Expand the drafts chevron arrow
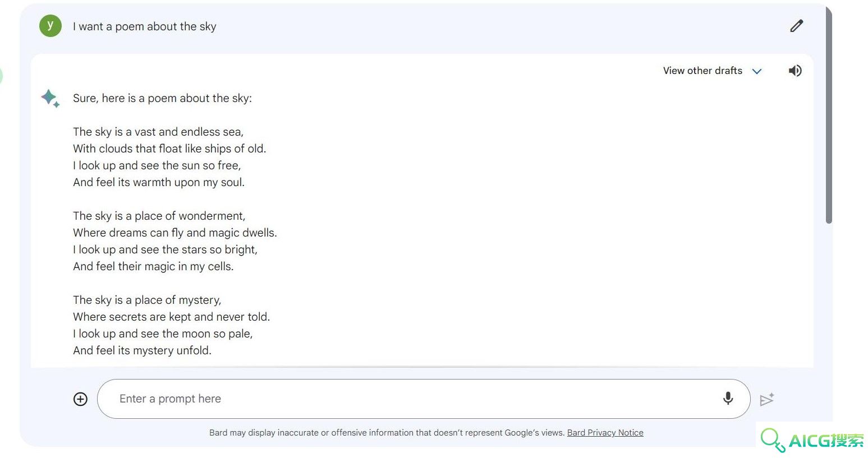 [757, 71]
